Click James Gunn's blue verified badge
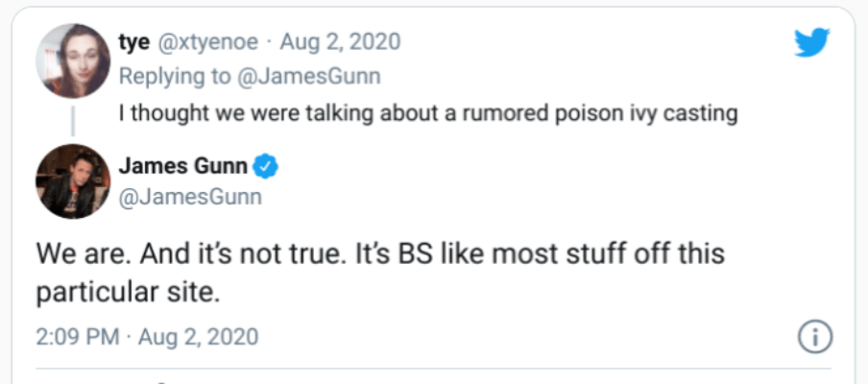 (x=266, y=167)
